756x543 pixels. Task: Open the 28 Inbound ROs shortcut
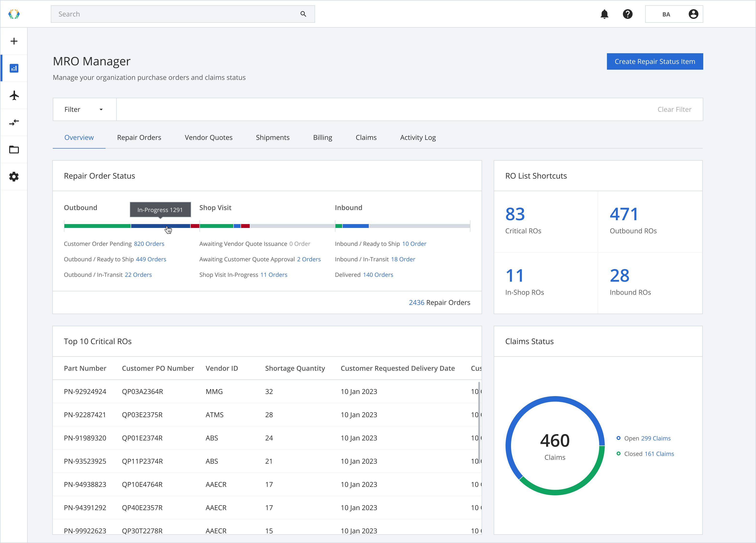(x=650, y=283)
